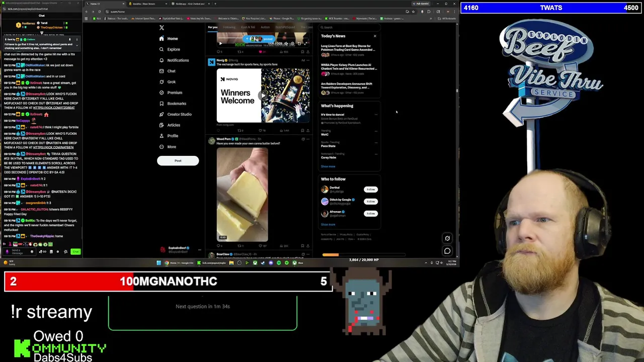Open Arc Raiders Developers news story

pos(348,88)
